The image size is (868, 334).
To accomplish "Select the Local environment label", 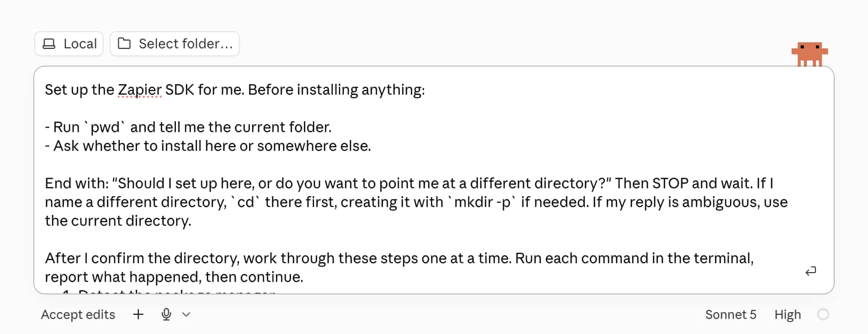I will tap(80, 44).
